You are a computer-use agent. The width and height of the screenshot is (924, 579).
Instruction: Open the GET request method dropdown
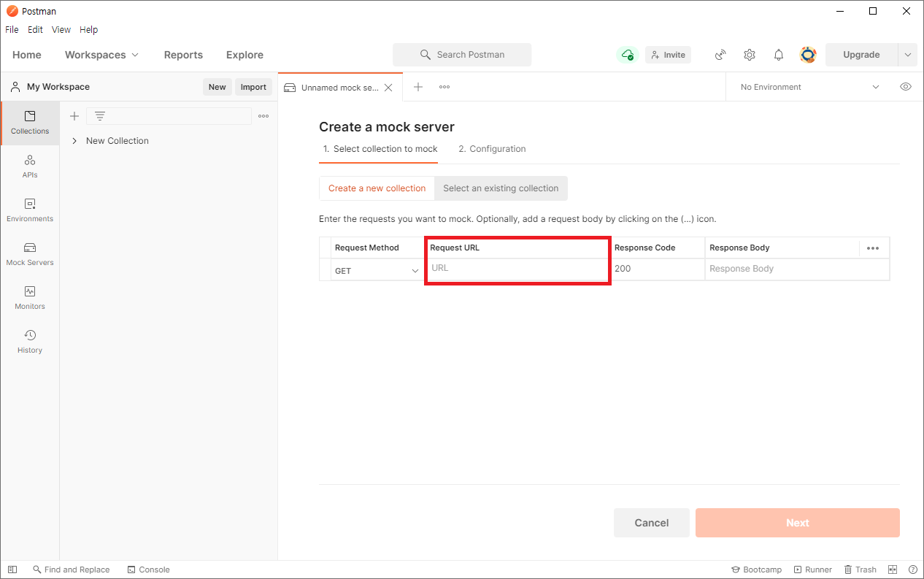(x=377, y=270)
